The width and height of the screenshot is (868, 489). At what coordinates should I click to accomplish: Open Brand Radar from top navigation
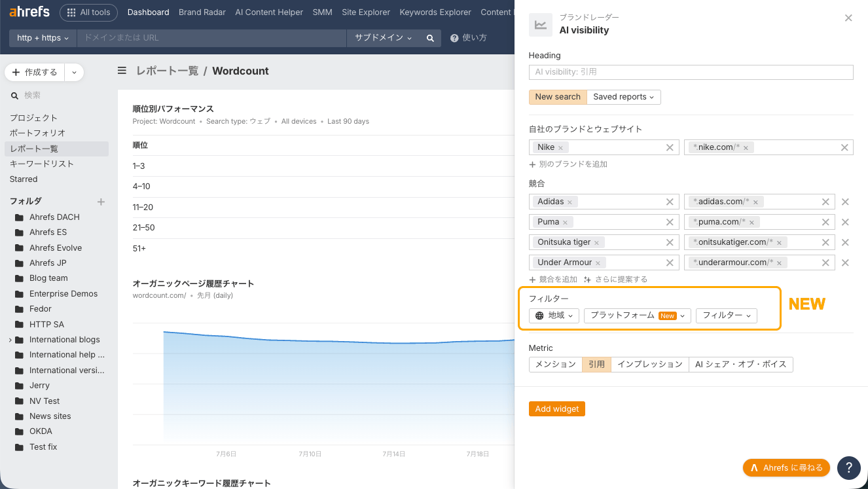(202, 12)
